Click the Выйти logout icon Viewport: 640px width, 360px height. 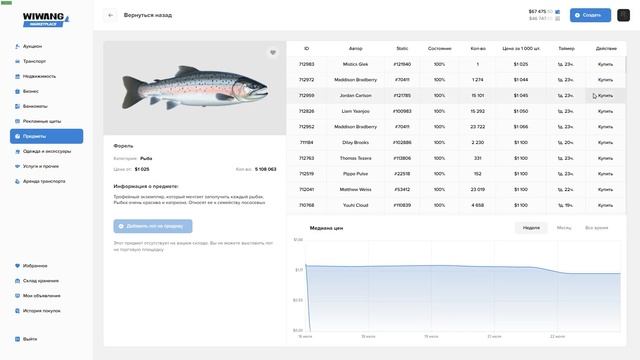(x=17, y=339)
